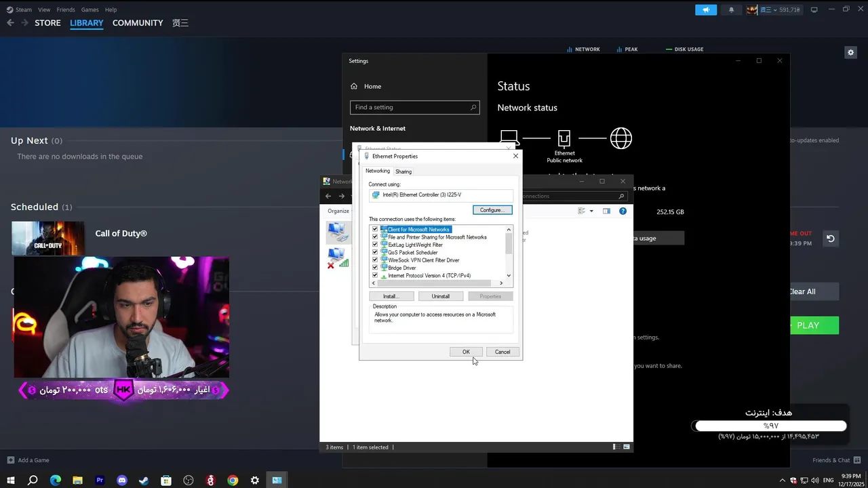Toggle preview pane in Network Connections window
The width and height of the screenshot is (868, 488).
pyautogui.click(x=606, y=211)
